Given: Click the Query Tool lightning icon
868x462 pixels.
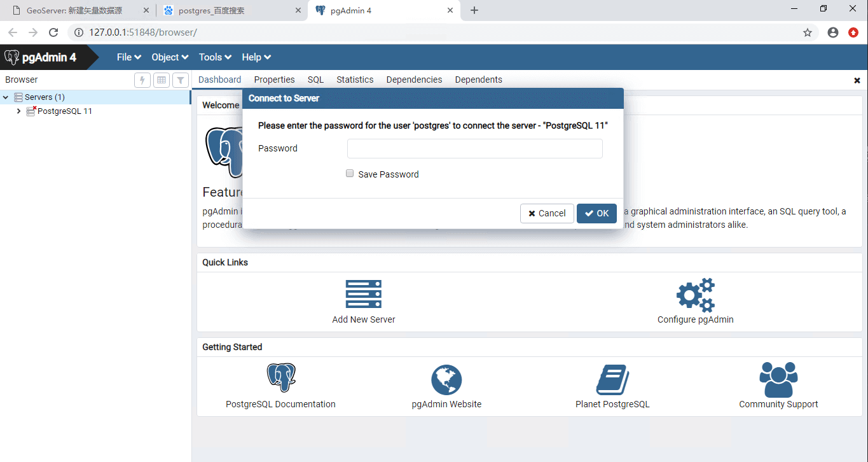Looking at the screenshot, I should pos(142,80).
